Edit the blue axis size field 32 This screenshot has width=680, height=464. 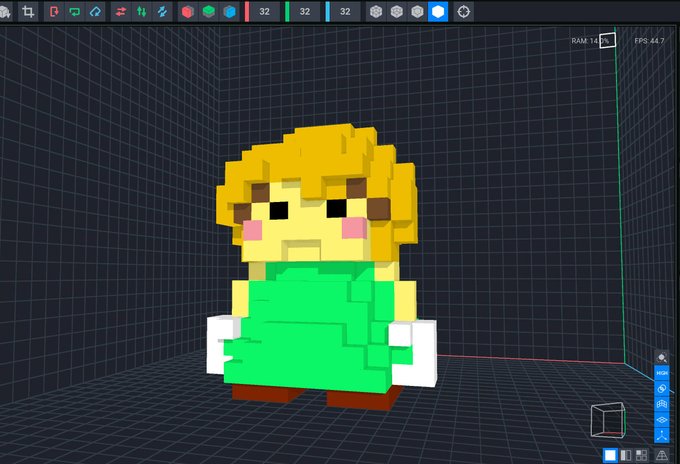pyautogui.click(x=345, y=12)
